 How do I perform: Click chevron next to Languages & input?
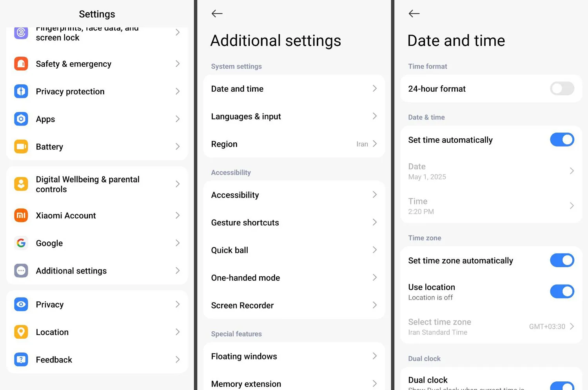click(x=375, y=116)
